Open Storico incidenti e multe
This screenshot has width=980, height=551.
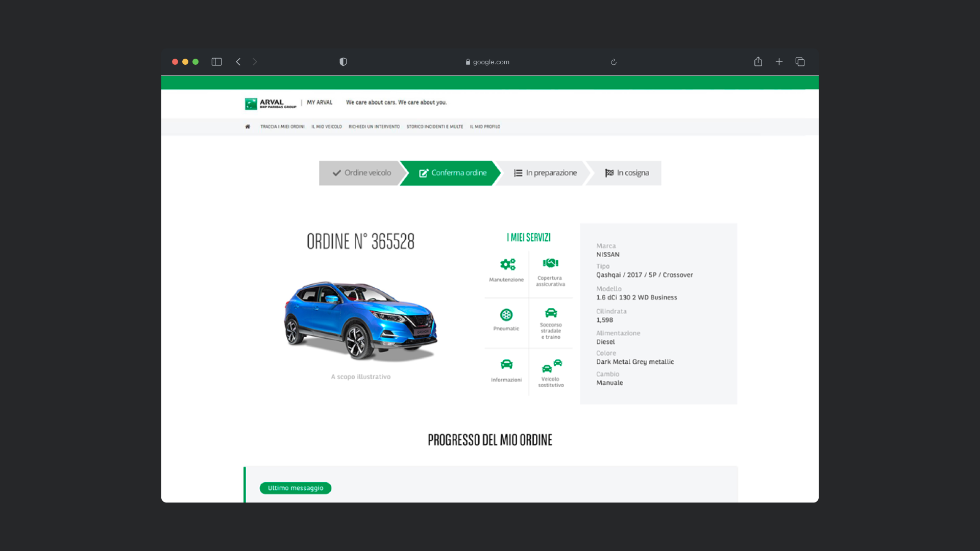coord(434,127)
